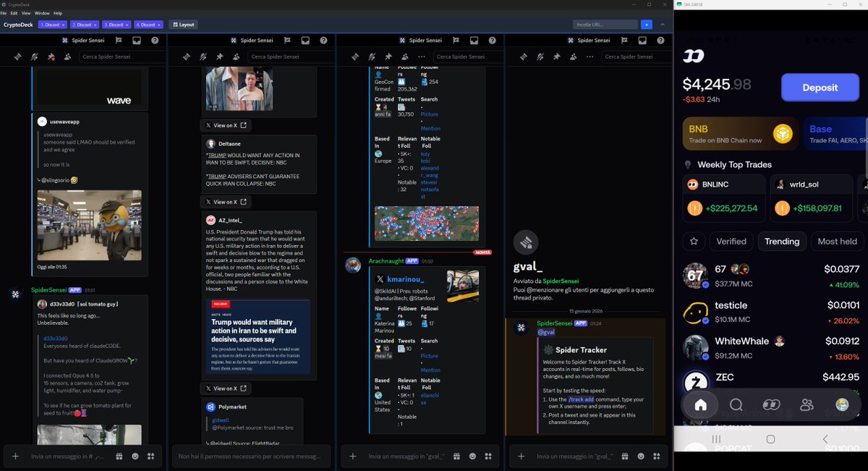
Task: Click flag icon in Discord pane 3 header
Action: point(456,41)
